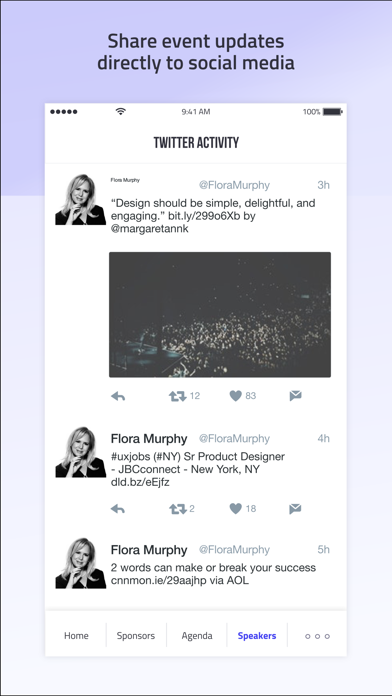Tap Flora Murphy avatar on first tweet

(x=81, y=199)
